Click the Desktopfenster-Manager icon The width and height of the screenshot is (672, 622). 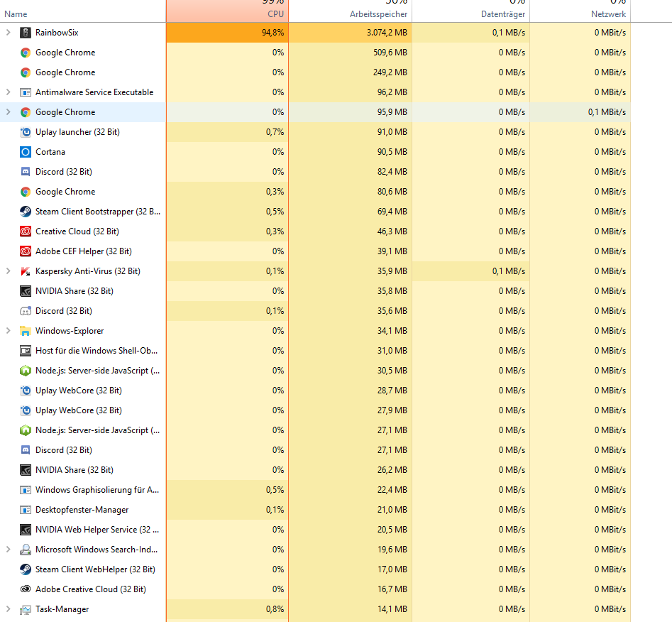(x=26, y=510)
